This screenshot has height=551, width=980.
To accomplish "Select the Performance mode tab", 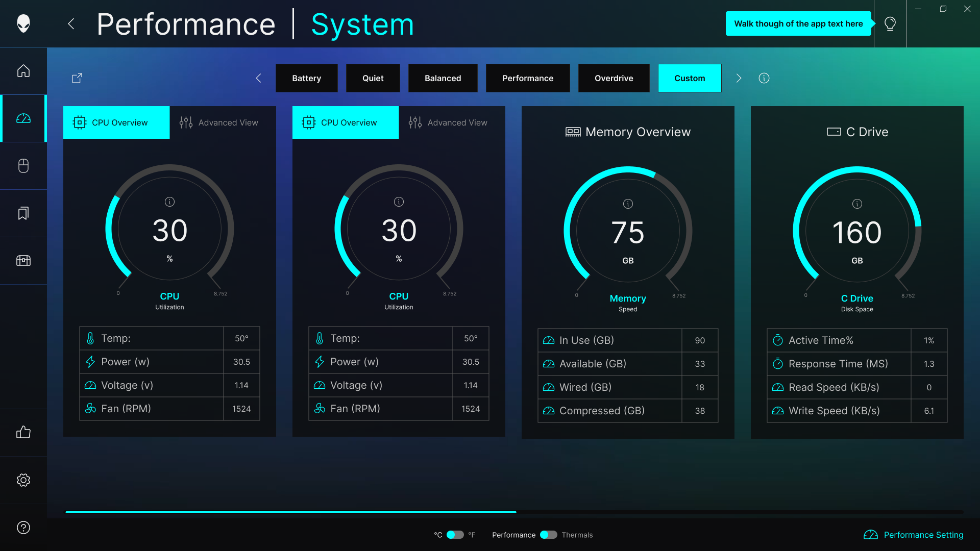I will [528, 78].
